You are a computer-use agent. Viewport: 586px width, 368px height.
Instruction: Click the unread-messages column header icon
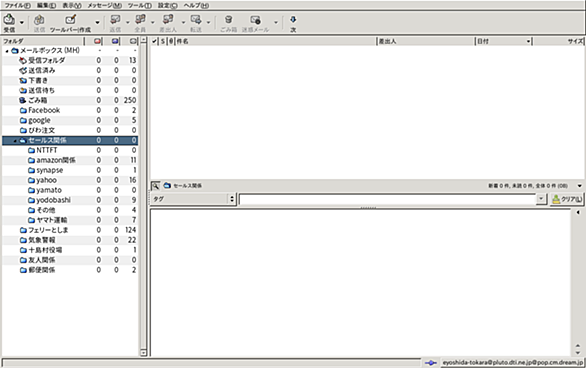click(115, 41)
